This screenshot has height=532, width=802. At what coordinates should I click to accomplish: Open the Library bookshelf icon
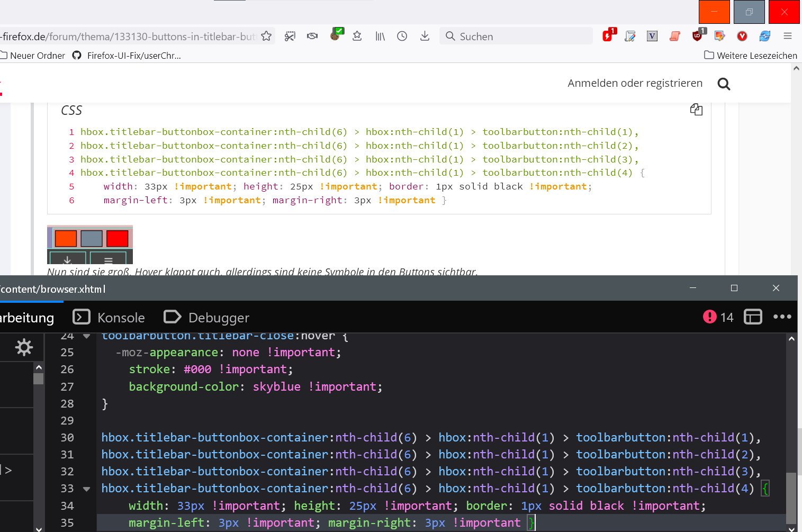pos(380,36)
